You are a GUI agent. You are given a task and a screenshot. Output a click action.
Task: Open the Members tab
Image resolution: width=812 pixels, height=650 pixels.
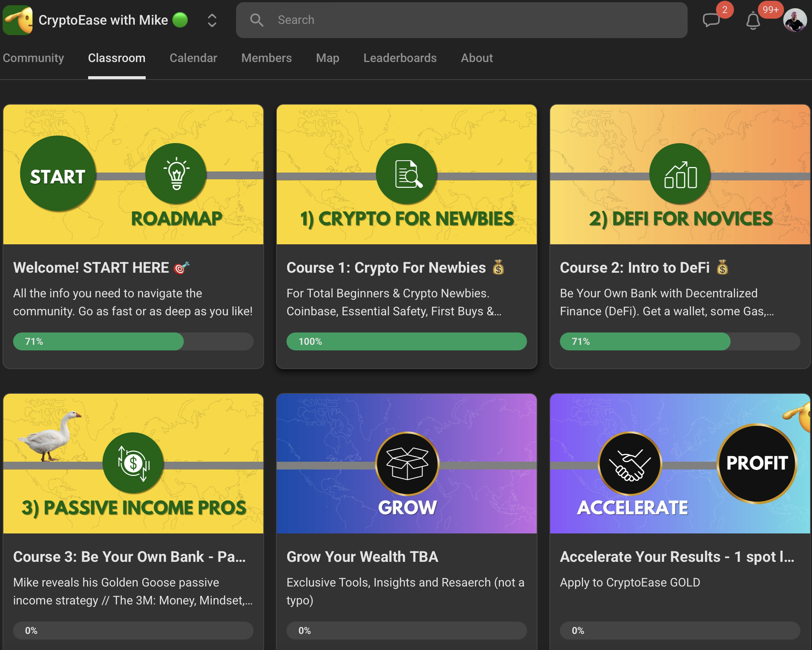point(266,58)
